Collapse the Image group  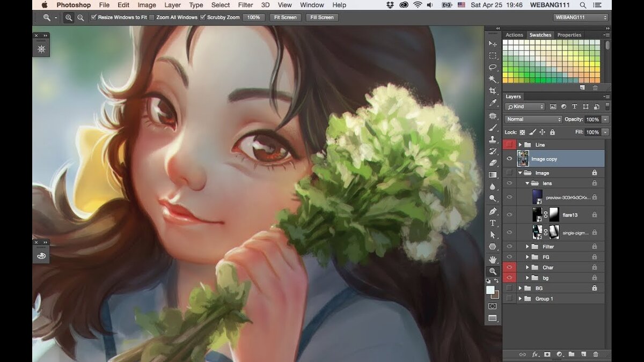tap(520, 173)
